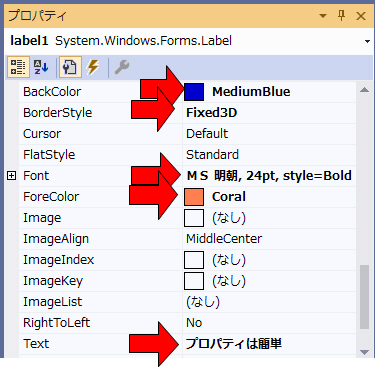Click scrollbar down arrow in property grid
Viewport: 375px width, 367px height.
point(365,352)
